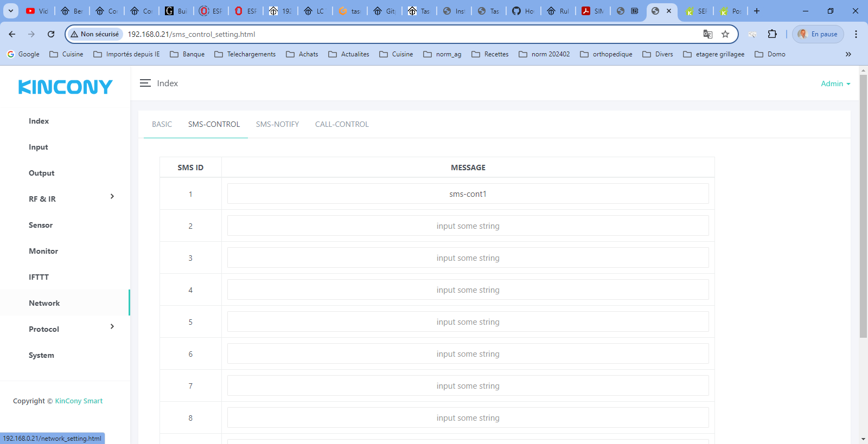Go back using the back arrow
This screenshot has height=444, width=868.
pyautogui.click(x=12, y=34)
